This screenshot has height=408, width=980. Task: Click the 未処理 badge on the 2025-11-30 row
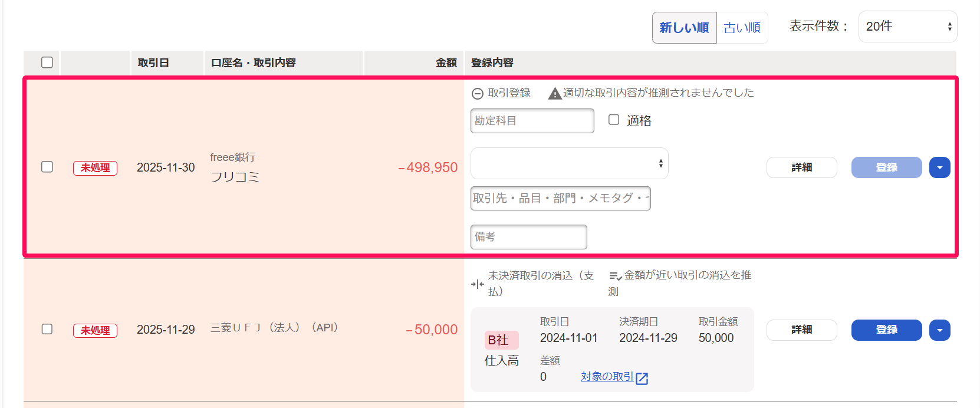coord(95,168)
